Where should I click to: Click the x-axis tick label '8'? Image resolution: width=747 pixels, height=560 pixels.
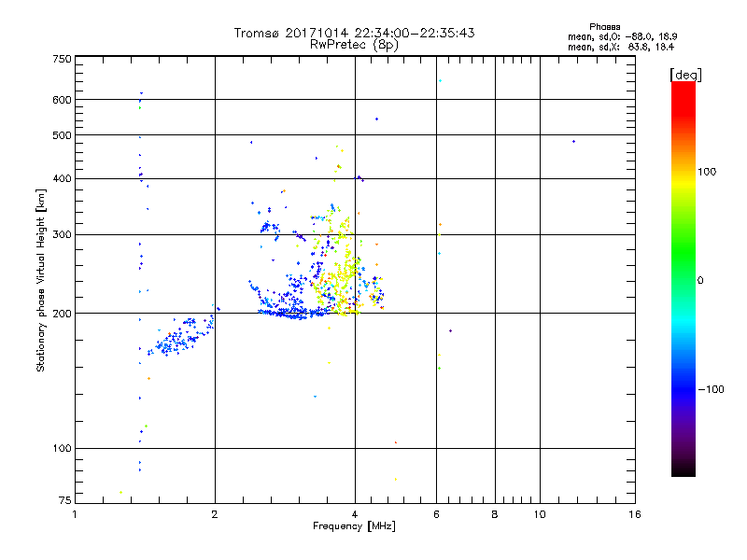click(x=495, y=514)
